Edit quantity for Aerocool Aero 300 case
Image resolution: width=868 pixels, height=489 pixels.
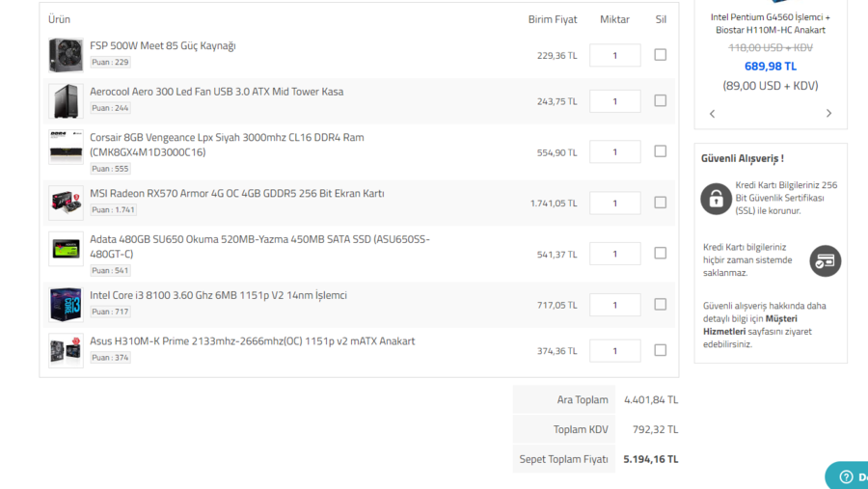[614, 101]
